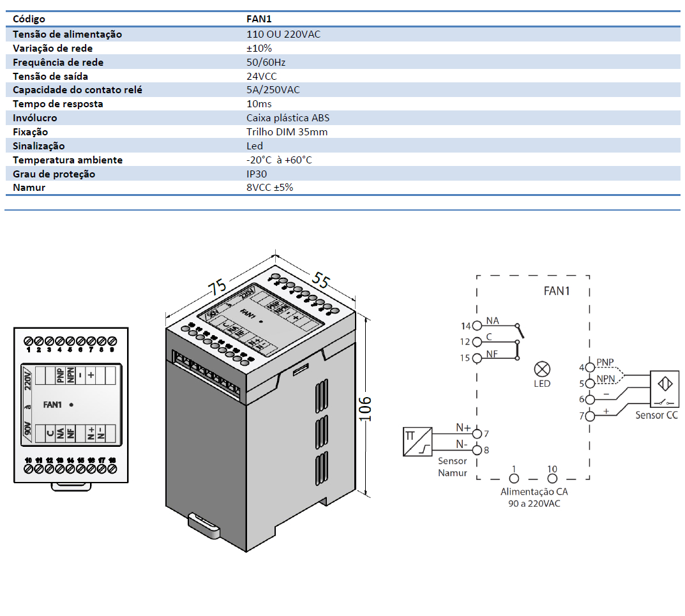Viewport: 685px width, 616px height.
Task: Click the 'Alimentação CA' caption text
Action: pos(534,492)
